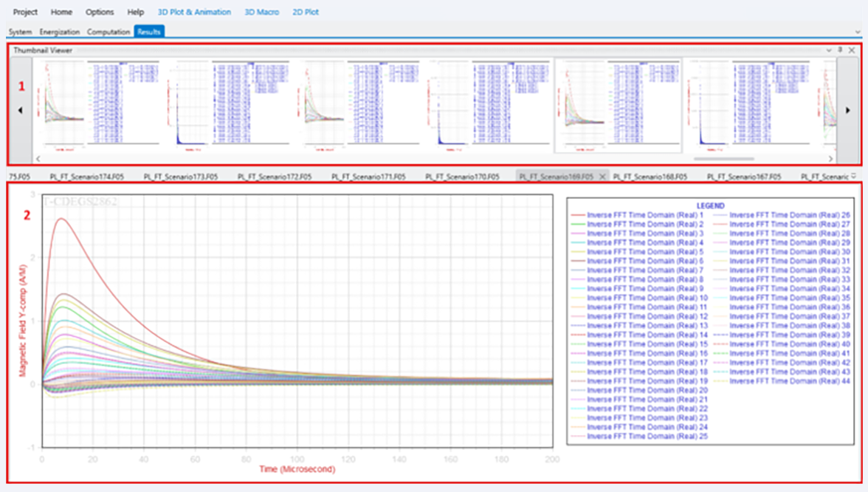Open the Options menu

point(100,12)
